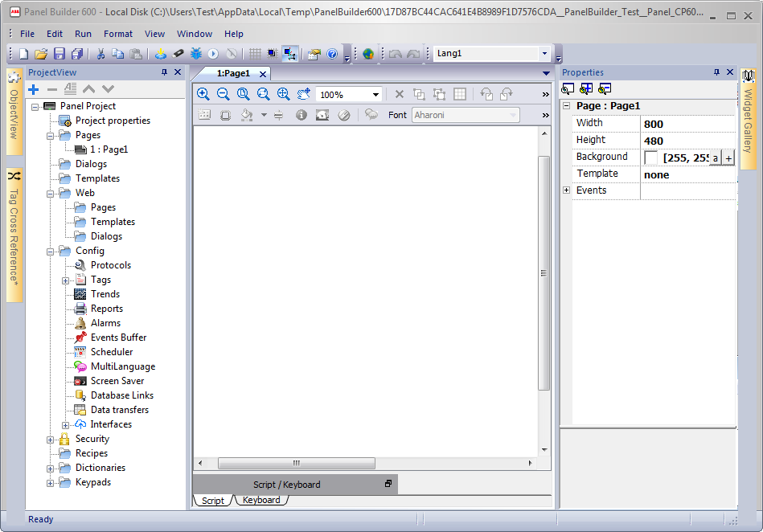
Task: Open the Lang1 language dropdown
Action: click(x=544, y=54)
